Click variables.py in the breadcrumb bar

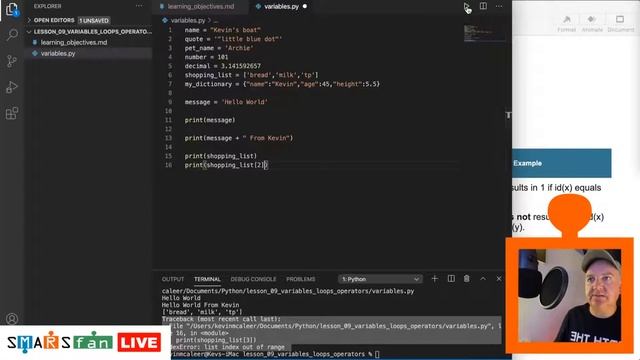(188, 20)
